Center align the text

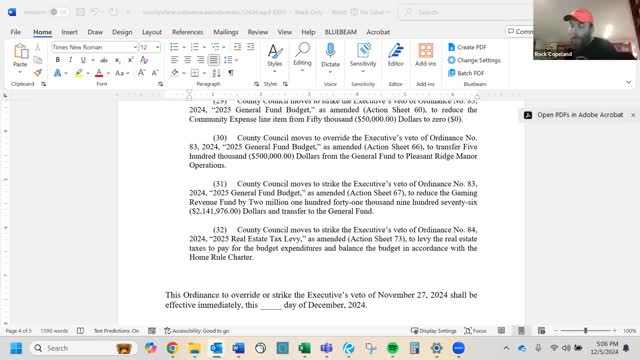[x=187, y=60]
